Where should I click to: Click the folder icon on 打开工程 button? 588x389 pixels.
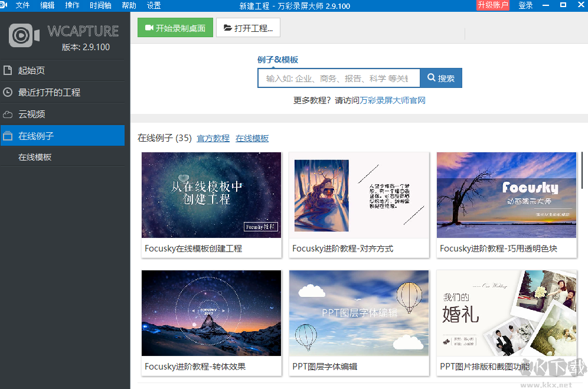[x=228, y=27]
